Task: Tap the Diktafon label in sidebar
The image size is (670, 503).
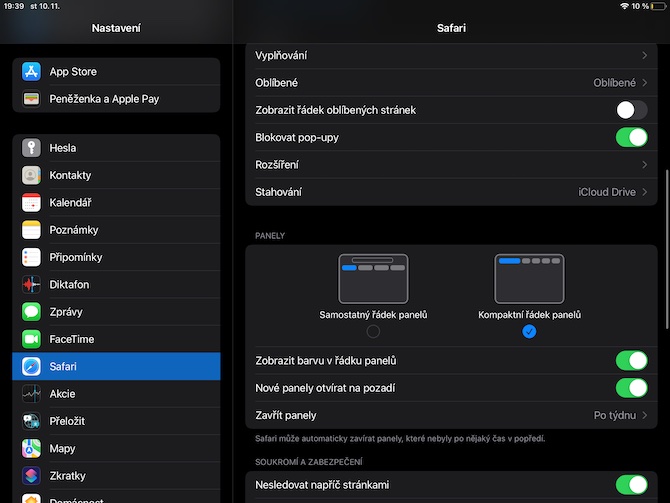Action: 69,285
